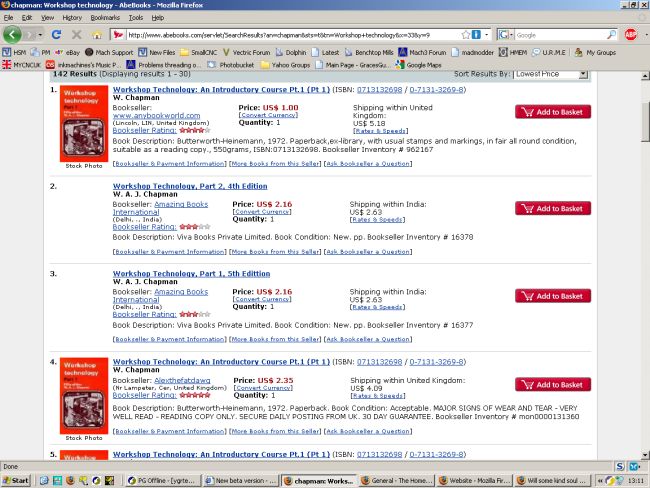Add the Part 2, 4th Edition book to basket
Image resolution: width=650 pixels, height=488 pixels.
(553, 209)
